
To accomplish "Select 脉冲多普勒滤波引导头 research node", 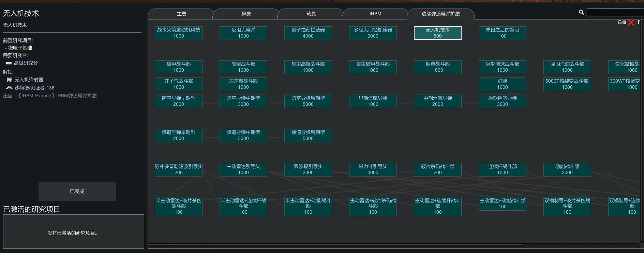I will tap(178, 170).
